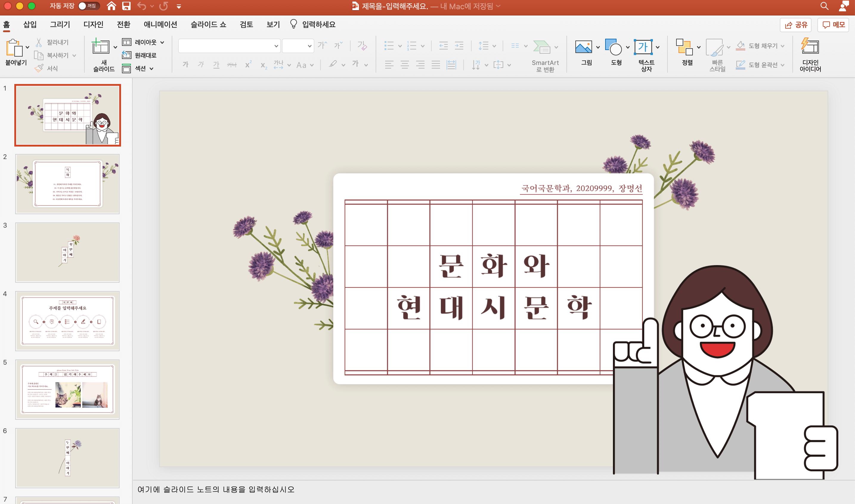Open the Animations (애니메이션) tab
This screenshot has width=855, height=504.
pyautogui.click(x=160, y=24)
